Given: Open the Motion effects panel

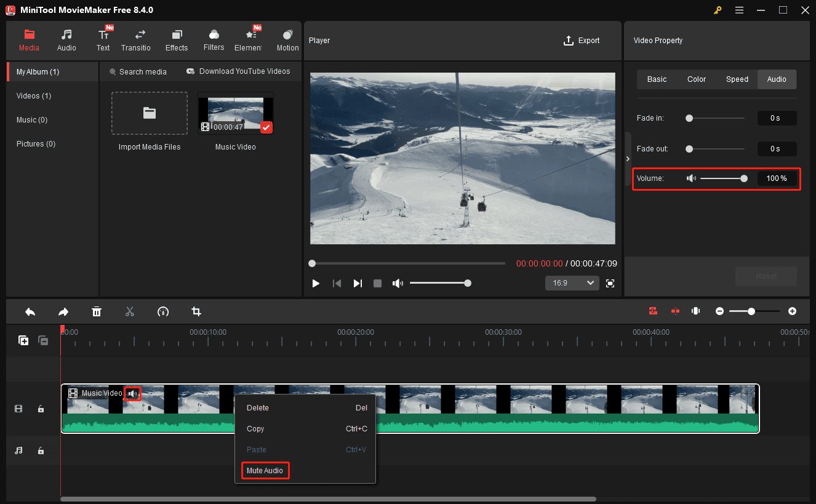Looking at the screenshot, I should click(287, 39).
